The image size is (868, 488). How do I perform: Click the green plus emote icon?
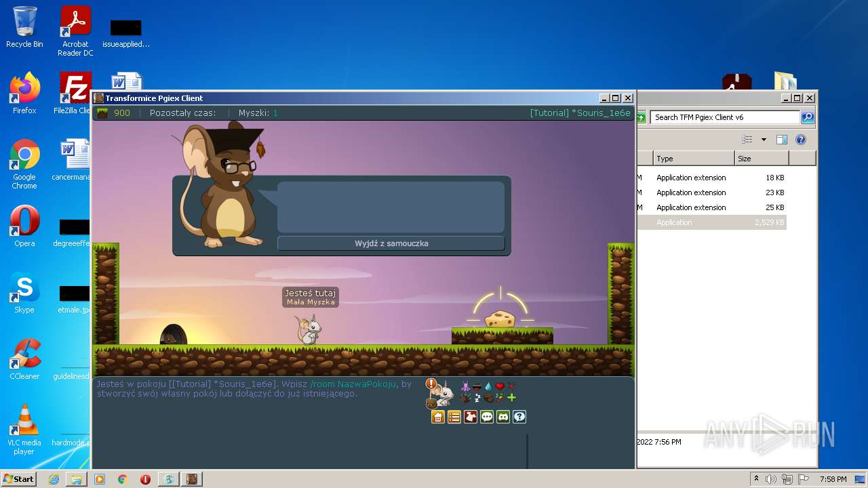coord(511,398)
